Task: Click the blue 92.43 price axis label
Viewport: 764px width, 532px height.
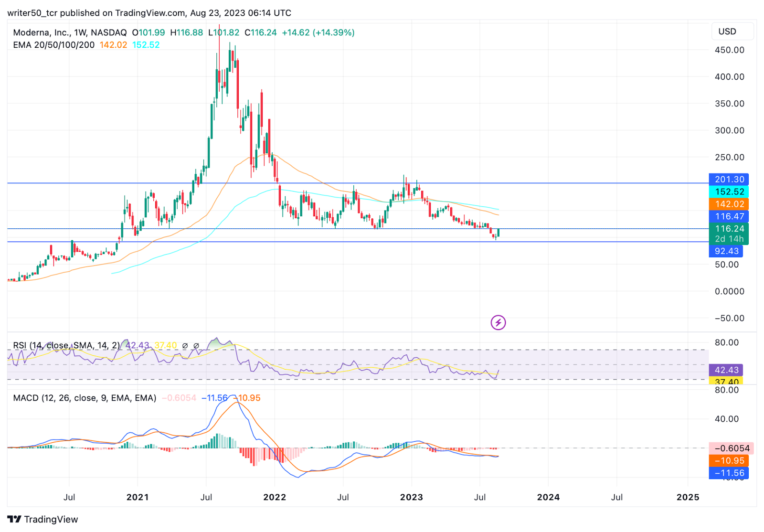Action: tap(726, 251)
